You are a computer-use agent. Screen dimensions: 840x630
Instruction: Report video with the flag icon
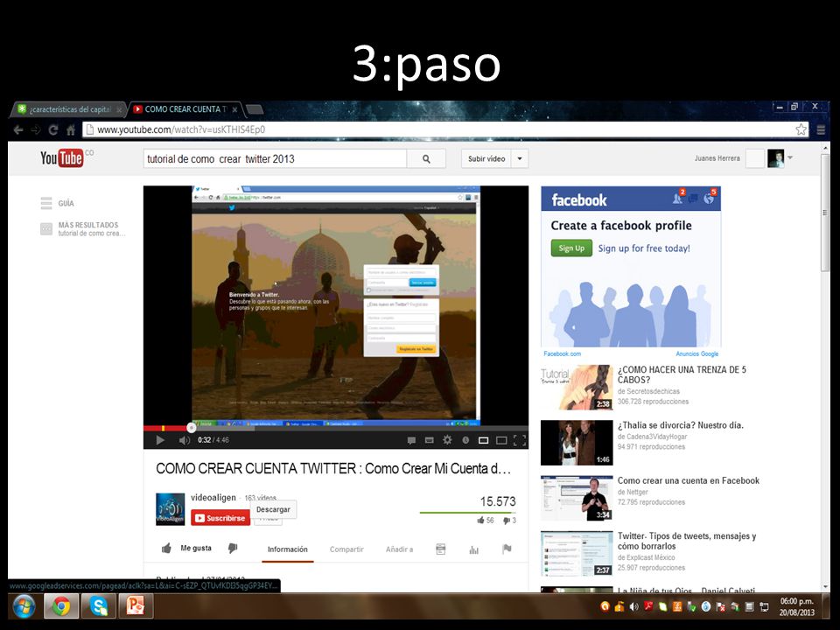tap(507, 549)
